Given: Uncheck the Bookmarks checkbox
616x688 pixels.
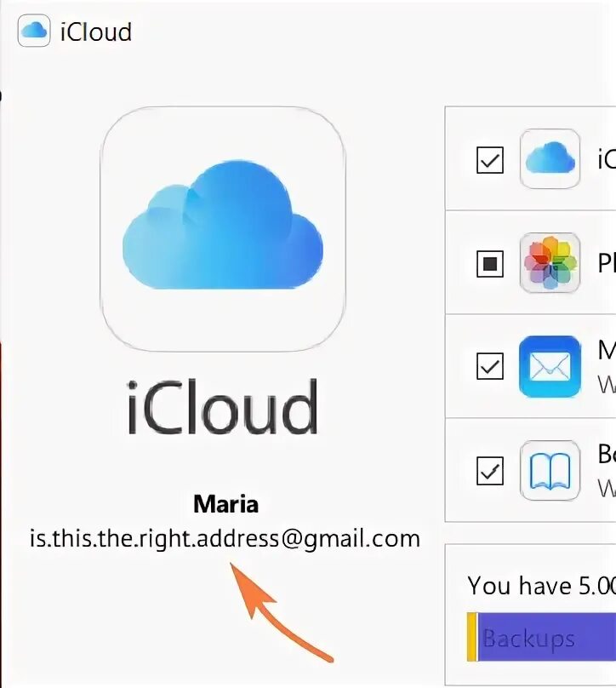Looking at the screenshot, I should tap(490, 471).
